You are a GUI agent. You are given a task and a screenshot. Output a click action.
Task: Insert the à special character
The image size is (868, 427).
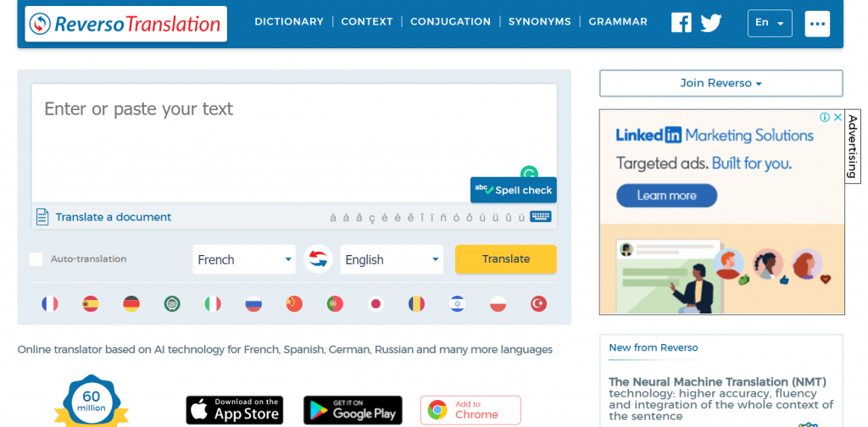point(332,218)
